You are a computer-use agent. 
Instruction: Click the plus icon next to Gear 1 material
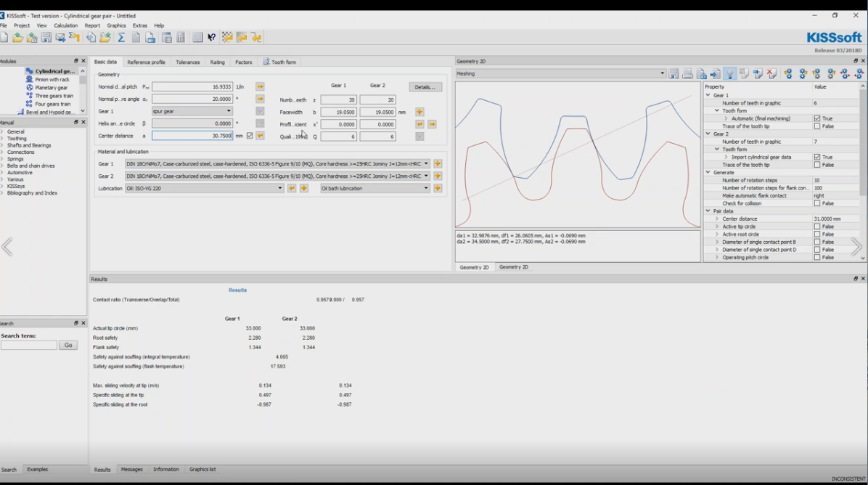(438, 164)
